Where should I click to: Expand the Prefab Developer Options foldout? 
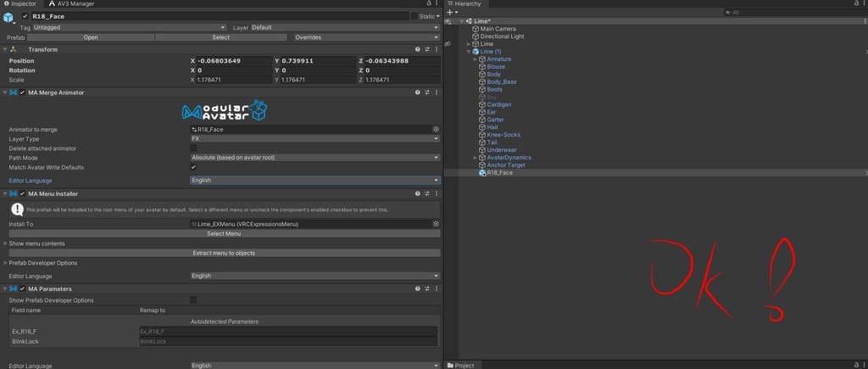click(6, 263)
